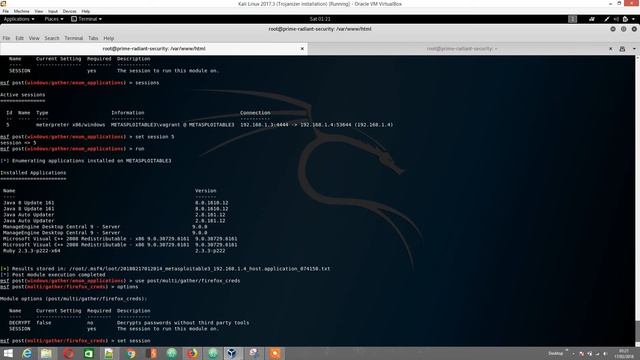
Task: Open the VirtualBox Machine menu
Action: pyautogui.click(x=22, y=11)
